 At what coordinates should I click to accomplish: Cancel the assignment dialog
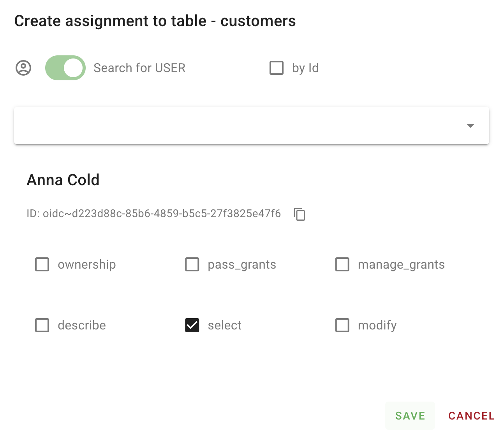471,416
